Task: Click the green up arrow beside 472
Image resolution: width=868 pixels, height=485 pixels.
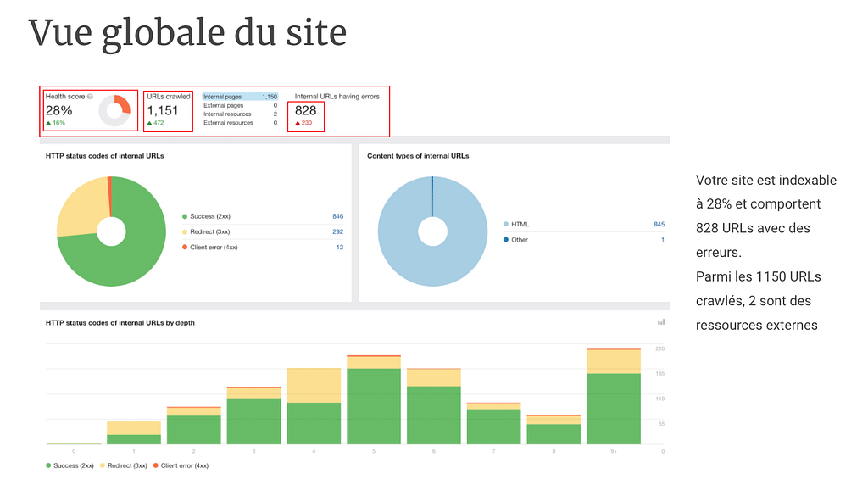Action: click(x=149, y=123)
